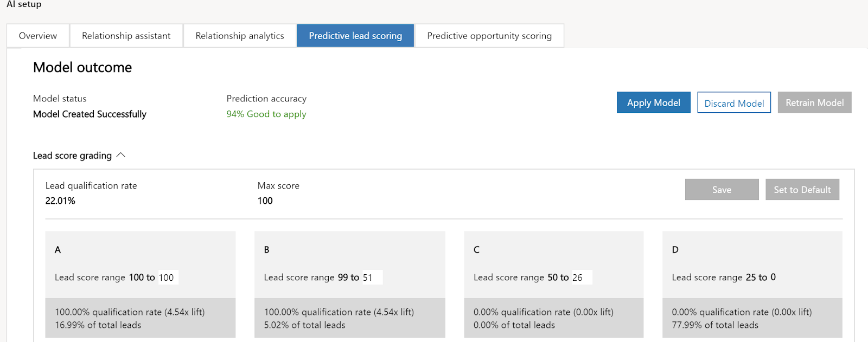Viewport: 868px width, 342px height.
Task: Click grade D's 77.99% of total leads text
Action: (x=715, y=325)
